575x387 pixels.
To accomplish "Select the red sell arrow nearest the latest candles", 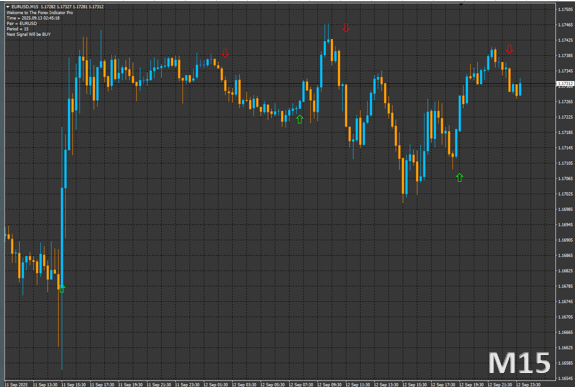I will 509,49.
